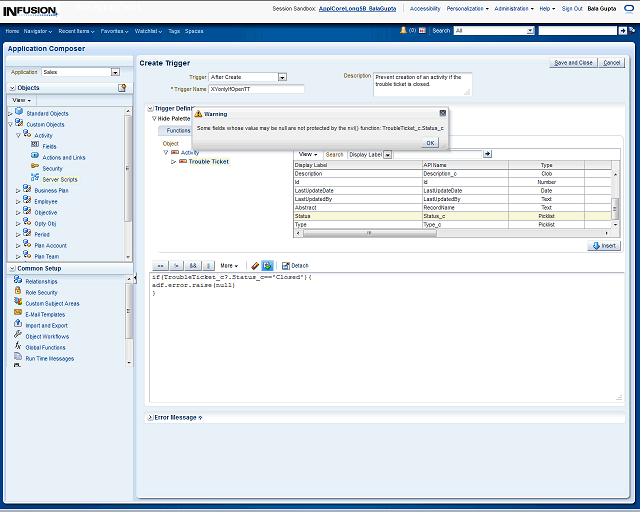Close the Warning dialog with X

441,114
